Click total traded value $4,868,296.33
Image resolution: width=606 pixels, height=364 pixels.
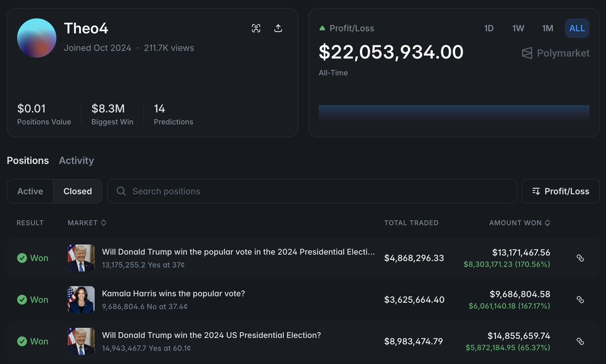(414, 258)
